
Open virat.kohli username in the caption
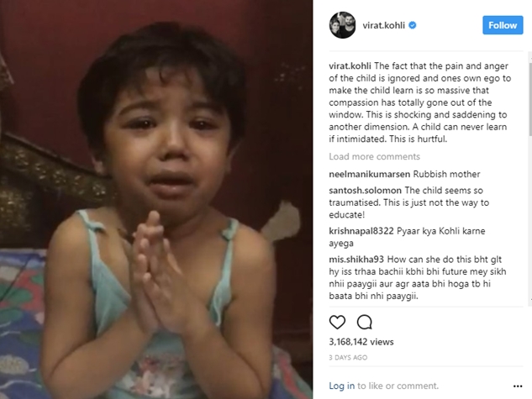click(x=350, y=66)
